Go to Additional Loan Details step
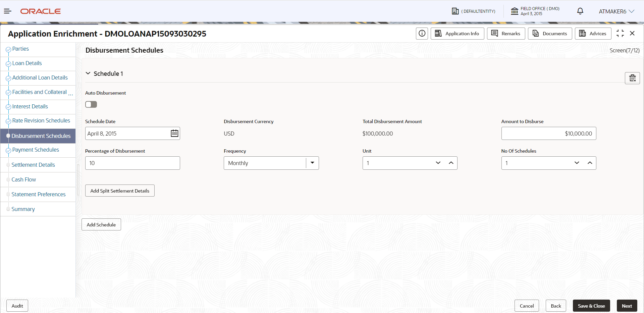 [x=40, y=78]
